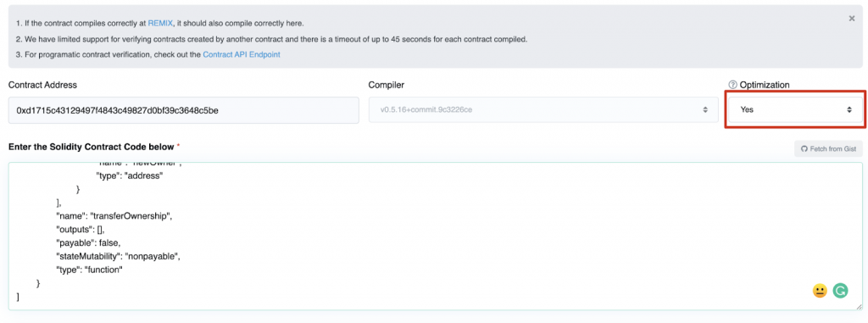
Task: Open the REMIX link
Action: click(160, 23)
